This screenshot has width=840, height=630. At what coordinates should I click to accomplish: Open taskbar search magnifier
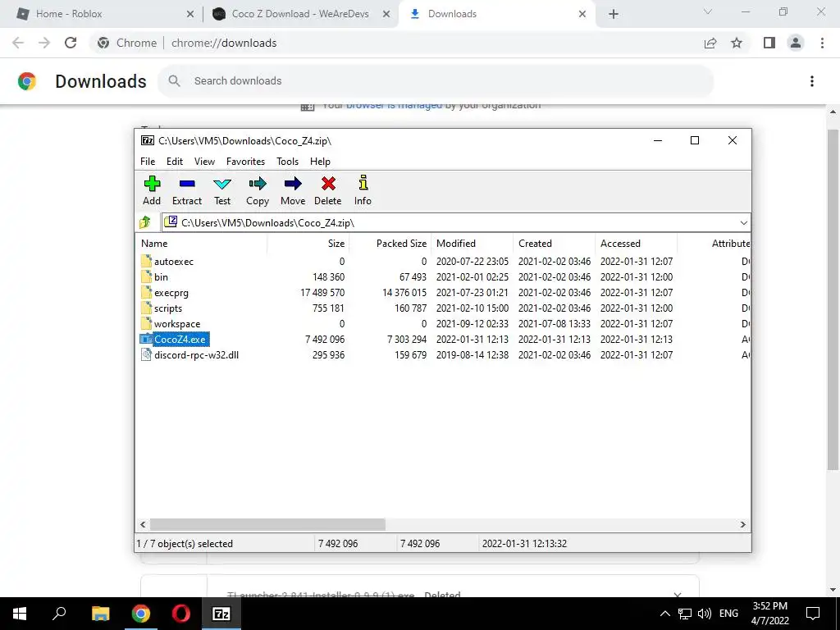[x=59, y=614]
